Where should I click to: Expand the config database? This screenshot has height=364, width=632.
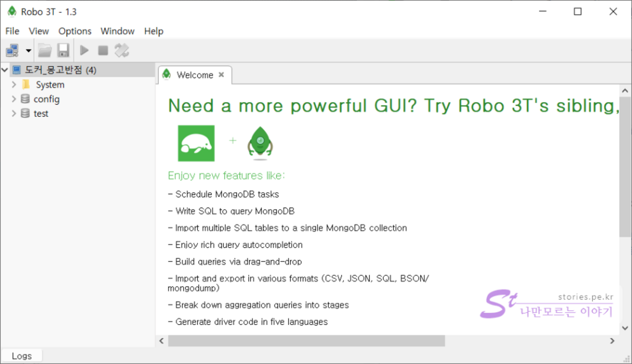pos(14,99)
